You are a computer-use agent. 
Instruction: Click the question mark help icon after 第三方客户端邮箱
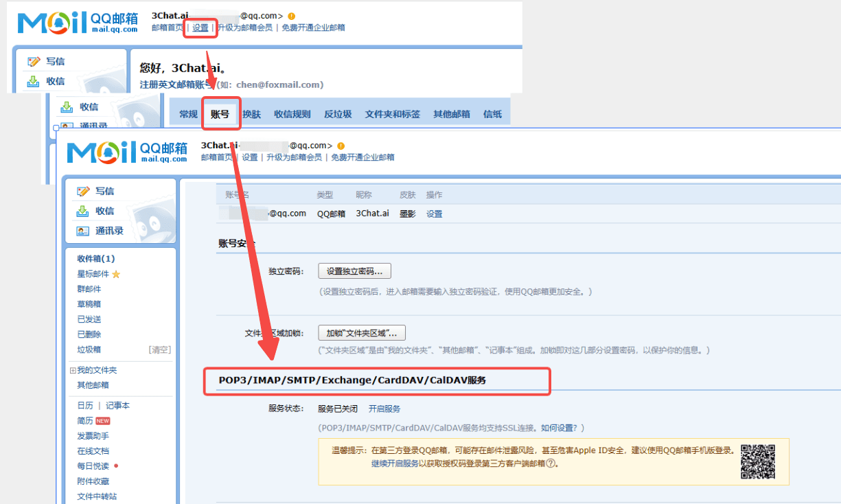551,463
